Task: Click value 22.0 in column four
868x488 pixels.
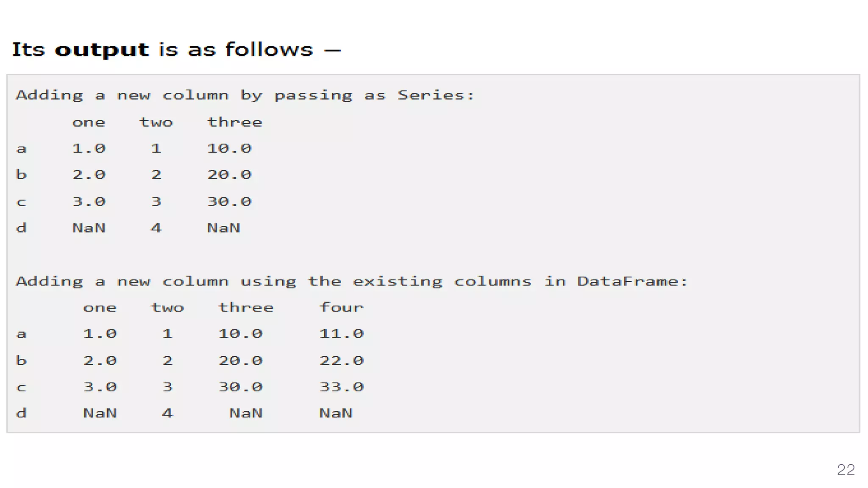Action: point(342,361)
